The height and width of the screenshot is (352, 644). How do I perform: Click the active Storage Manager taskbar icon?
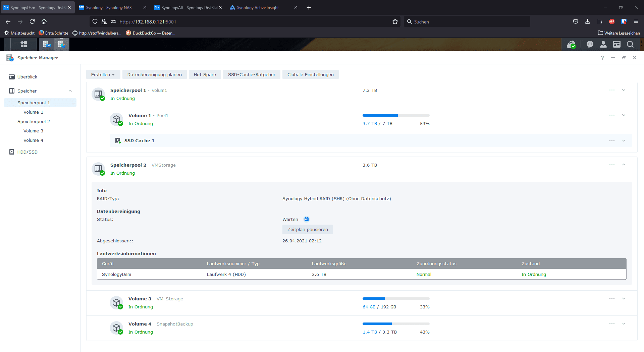(61, 44)
